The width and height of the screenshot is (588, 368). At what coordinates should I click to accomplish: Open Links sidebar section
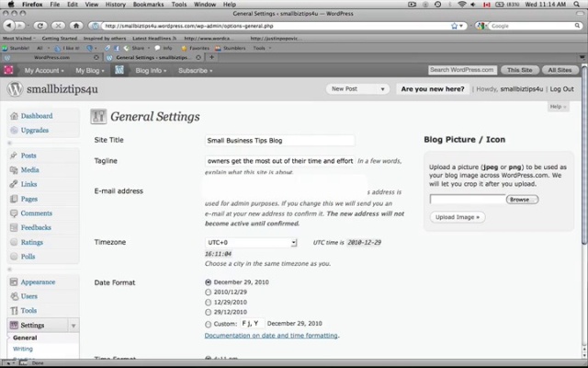(28, 184)
